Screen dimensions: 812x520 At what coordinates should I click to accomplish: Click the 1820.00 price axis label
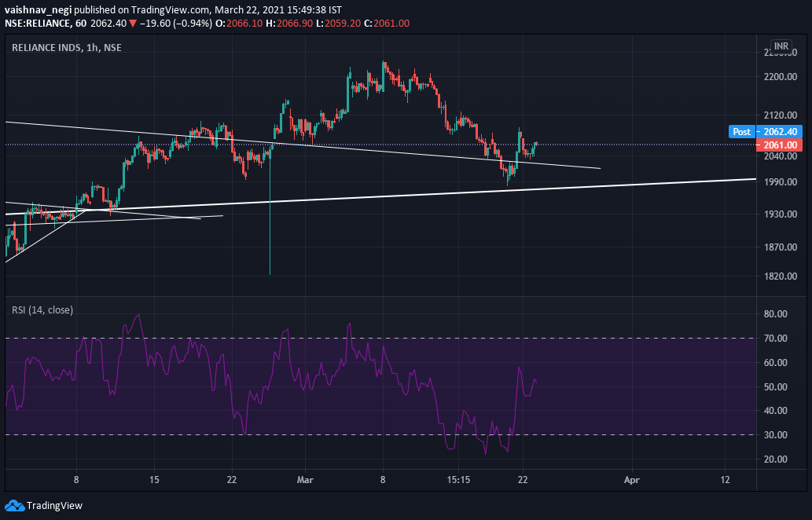(x=780, y=276)
